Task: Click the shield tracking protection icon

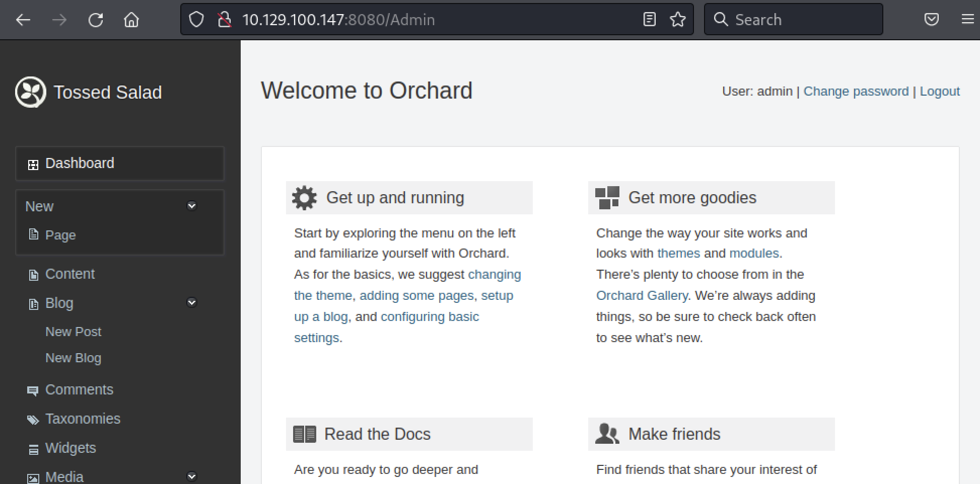Action: pos(196,20)
